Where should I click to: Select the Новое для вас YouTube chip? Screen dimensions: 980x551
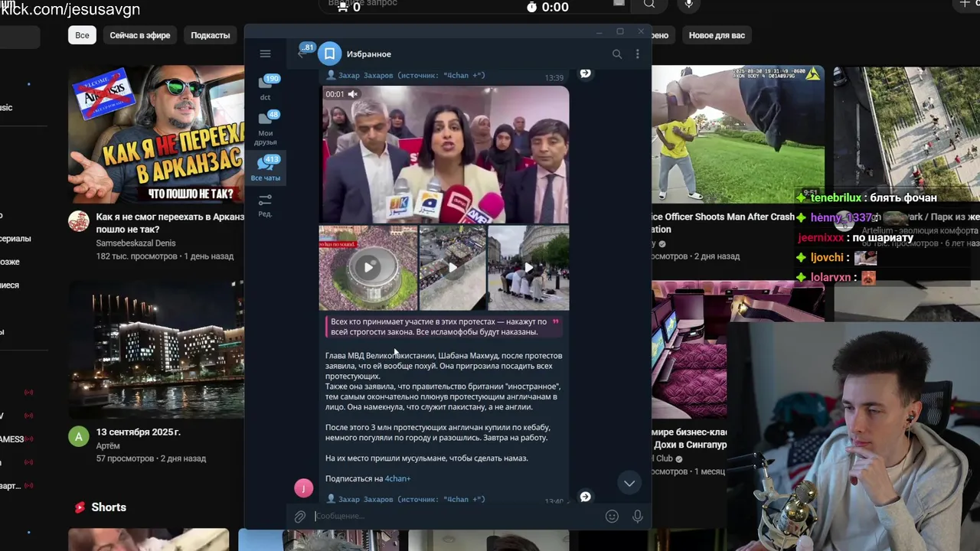coord(717,35)
